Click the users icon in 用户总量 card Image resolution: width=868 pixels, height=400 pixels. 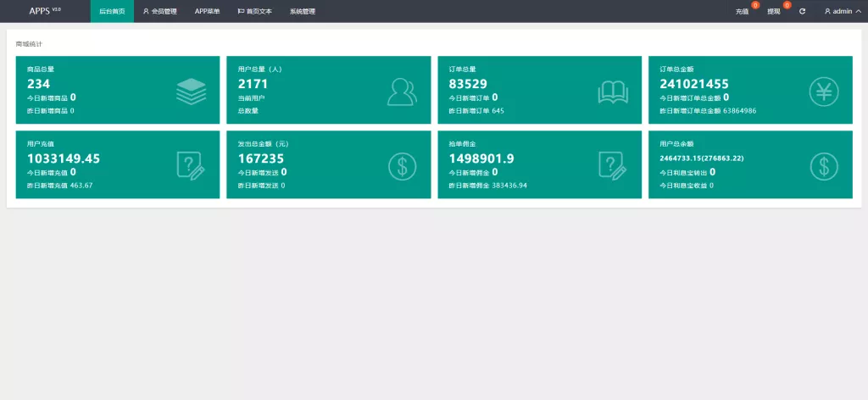click(402, 91)
